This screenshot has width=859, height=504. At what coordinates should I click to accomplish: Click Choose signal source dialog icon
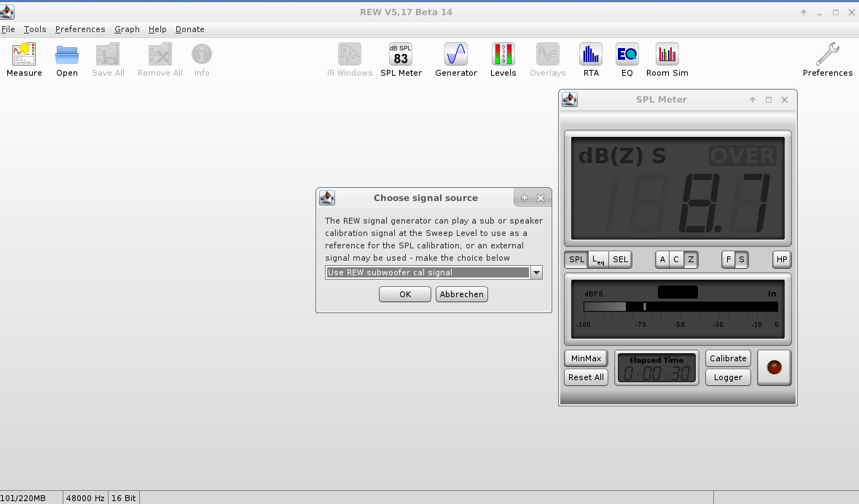[327, 198]
